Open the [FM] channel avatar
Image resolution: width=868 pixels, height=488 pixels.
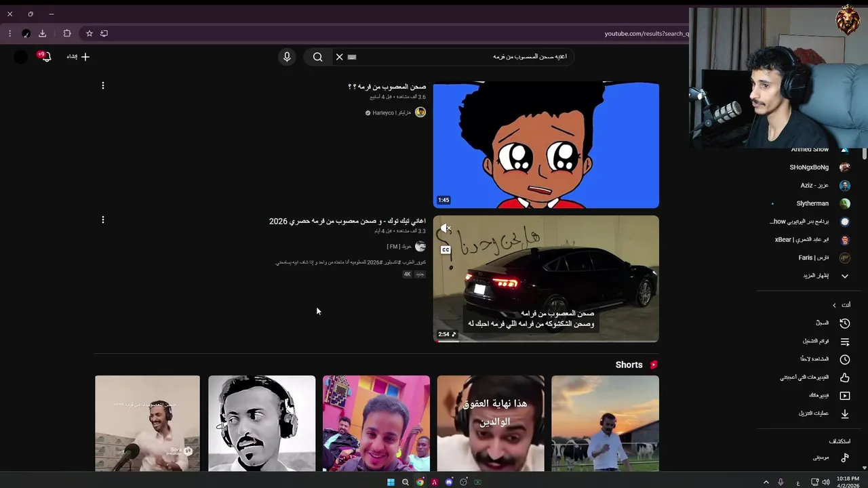420,247
